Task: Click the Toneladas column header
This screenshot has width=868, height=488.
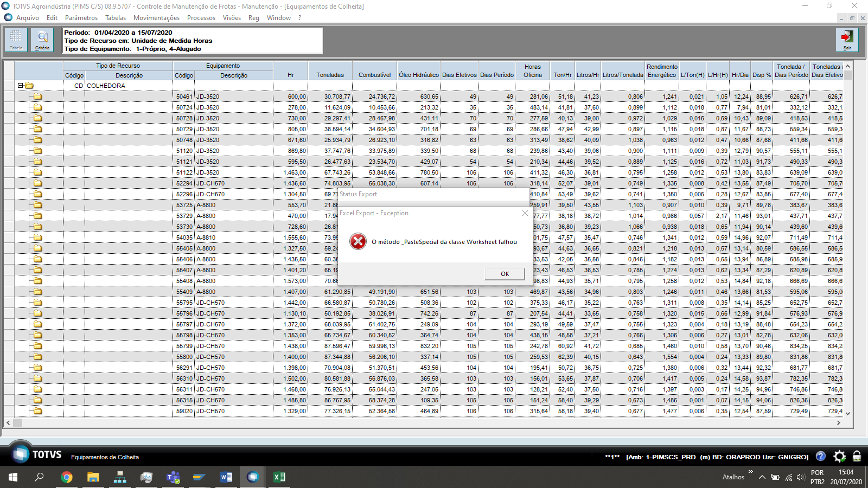Action: tap(330, 71)
